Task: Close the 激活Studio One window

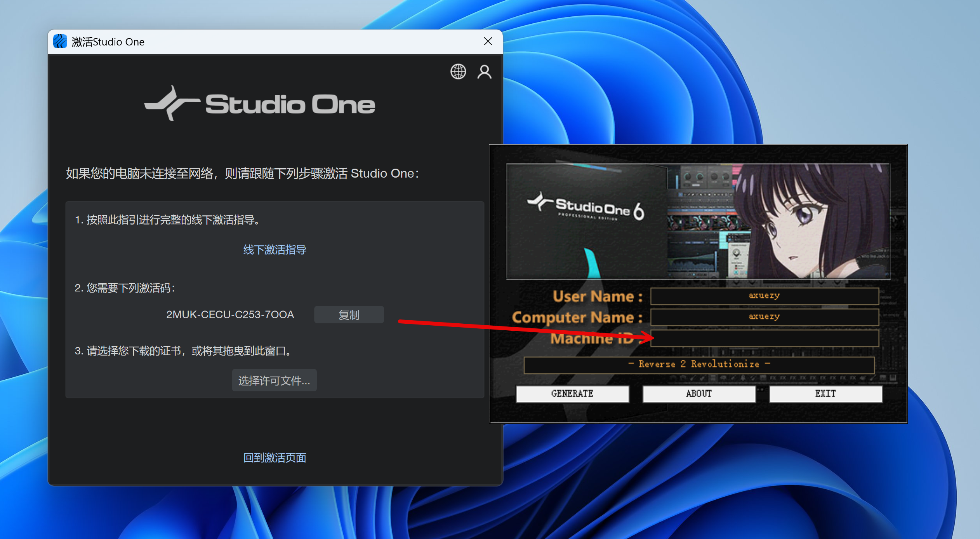Action: pos(488,41)
